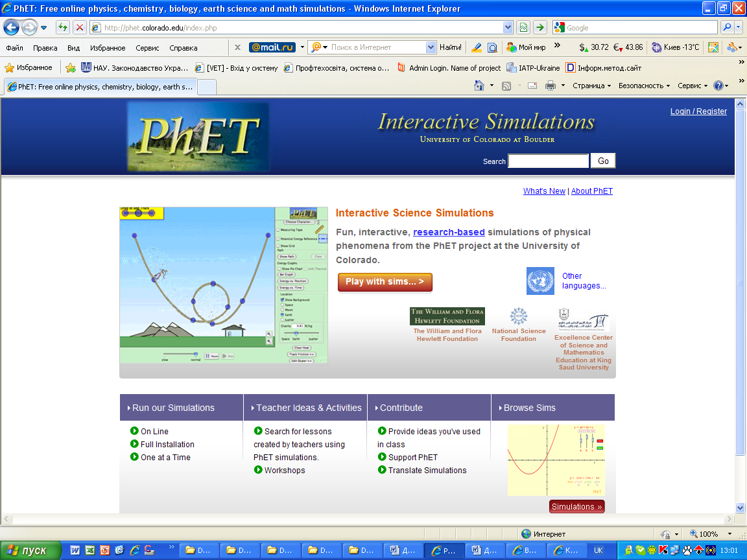The image size is (747, 560).
Task: Click the Google search input field
Action: pos(640,28)
